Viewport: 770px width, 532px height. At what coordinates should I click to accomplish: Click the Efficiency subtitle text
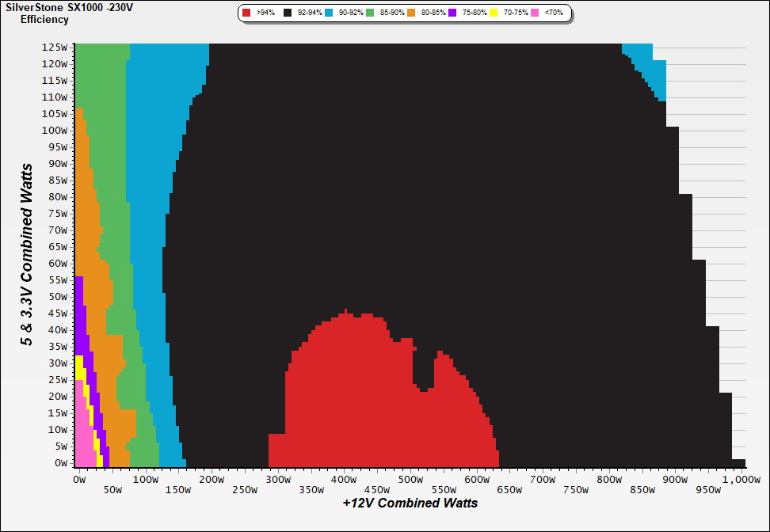pos(44,19)
